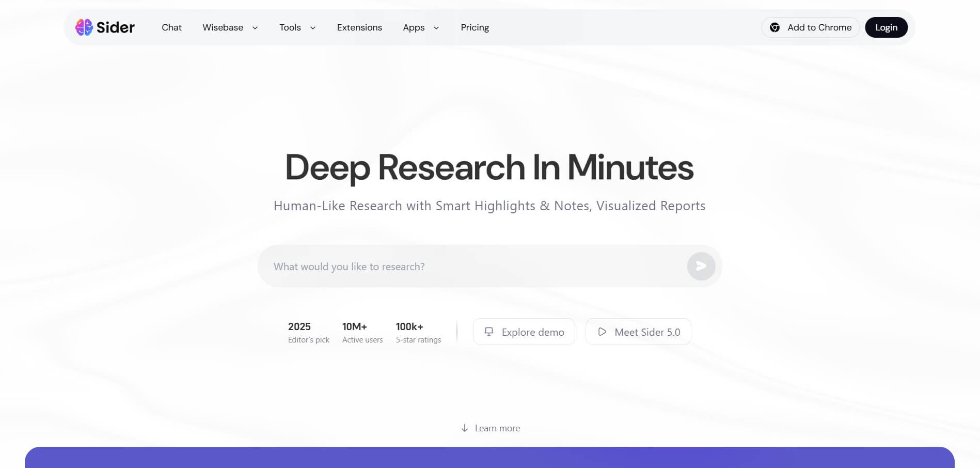Open the Tools menu item
The height and width of the screenshot is (468, 980).
(x=290, y=27)
